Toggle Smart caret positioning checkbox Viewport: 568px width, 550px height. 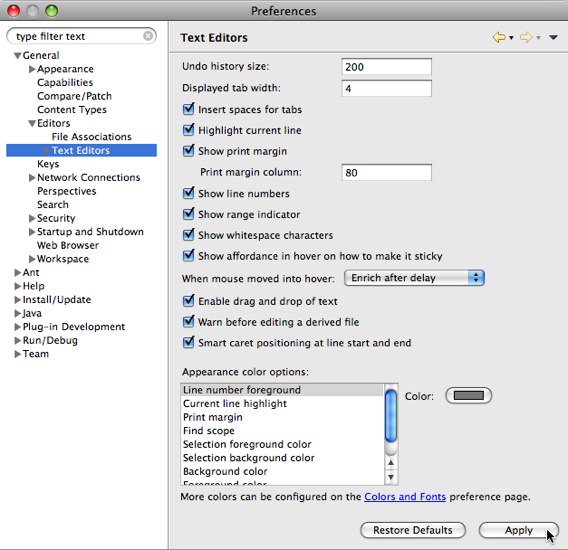188,342
